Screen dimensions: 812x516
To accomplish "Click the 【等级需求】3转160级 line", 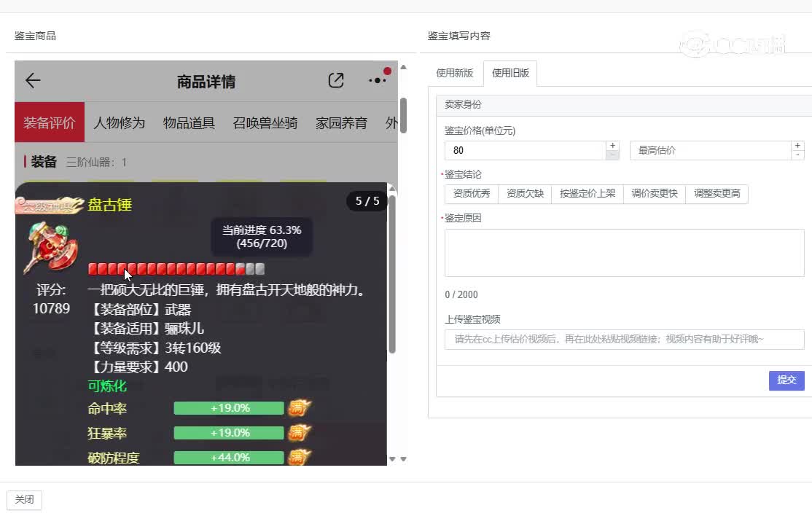I will tap(155, 348).
